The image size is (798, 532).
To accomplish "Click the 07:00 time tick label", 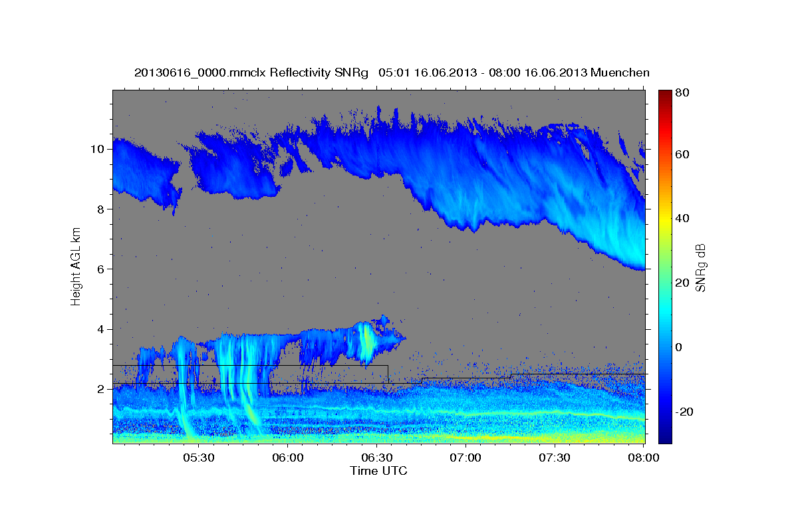I will click(x=465, y=458).
